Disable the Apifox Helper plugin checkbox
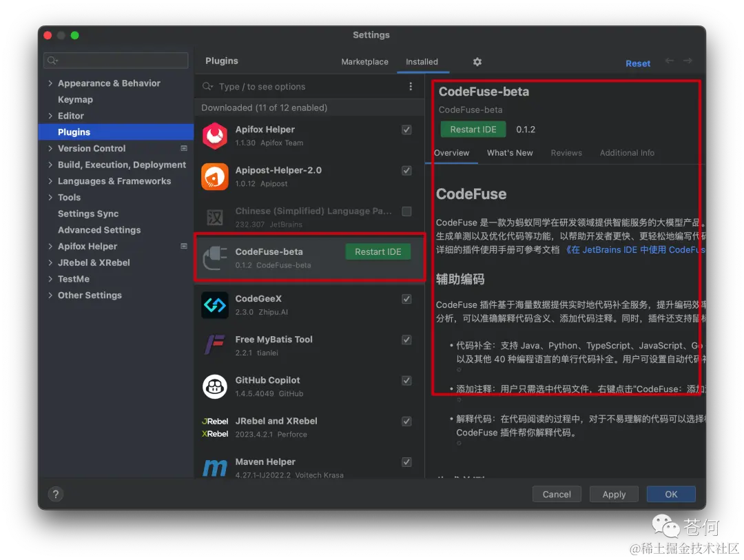The image size is (744, 560). (x=406, y=129)
